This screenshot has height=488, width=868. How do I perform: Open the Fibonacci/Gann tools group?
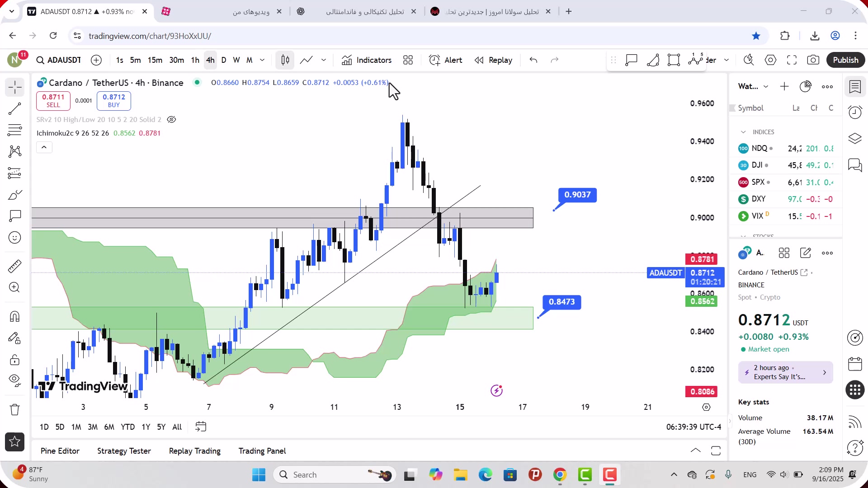[15, 130]
